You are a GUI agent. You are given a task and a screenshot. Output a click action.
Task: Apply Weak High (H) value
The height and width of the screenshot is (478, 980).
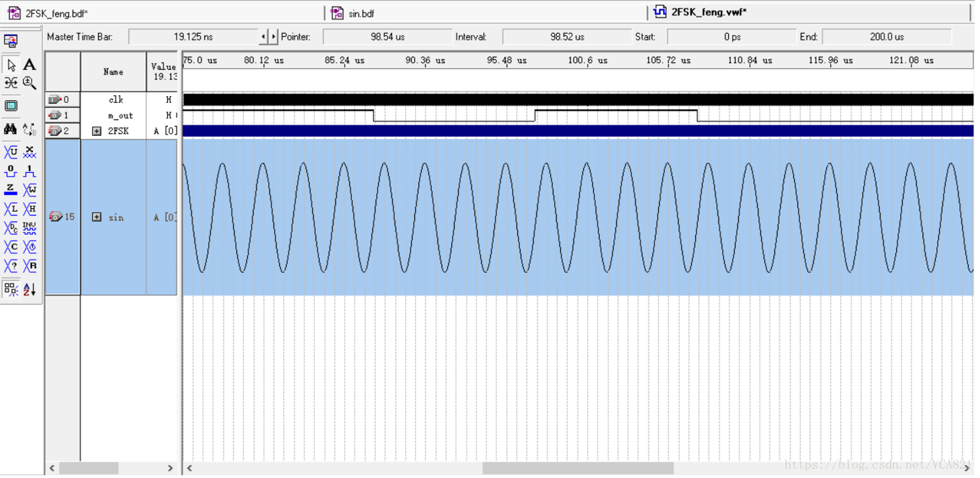coord(30,209)
